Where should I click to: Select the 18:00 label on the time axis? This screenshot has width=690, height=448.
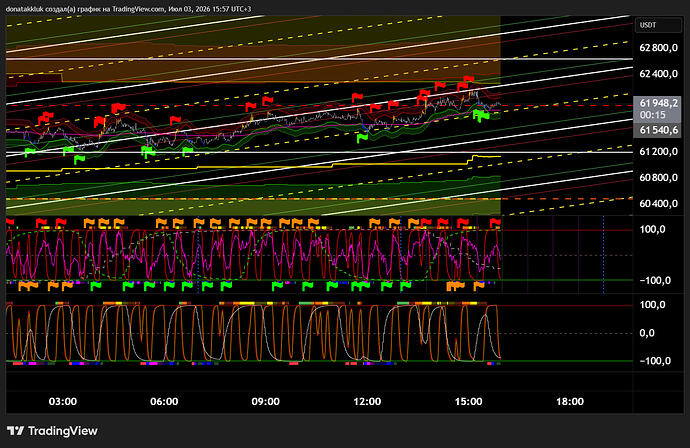(570, 401)
